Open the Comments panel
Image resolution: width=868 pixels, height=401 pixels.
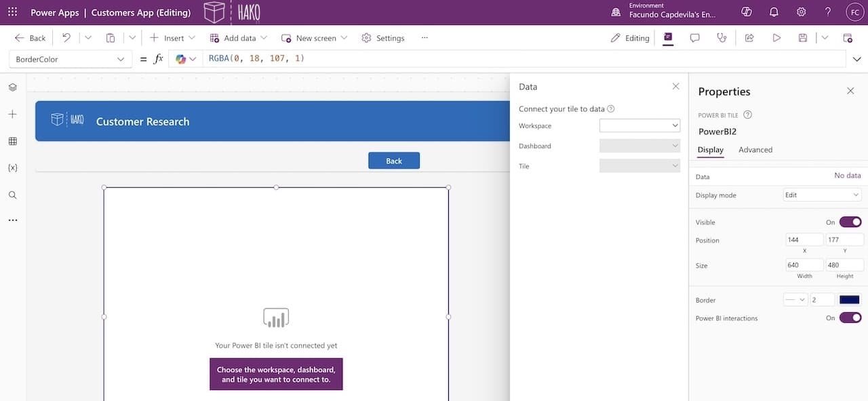[x=694, y=37]
